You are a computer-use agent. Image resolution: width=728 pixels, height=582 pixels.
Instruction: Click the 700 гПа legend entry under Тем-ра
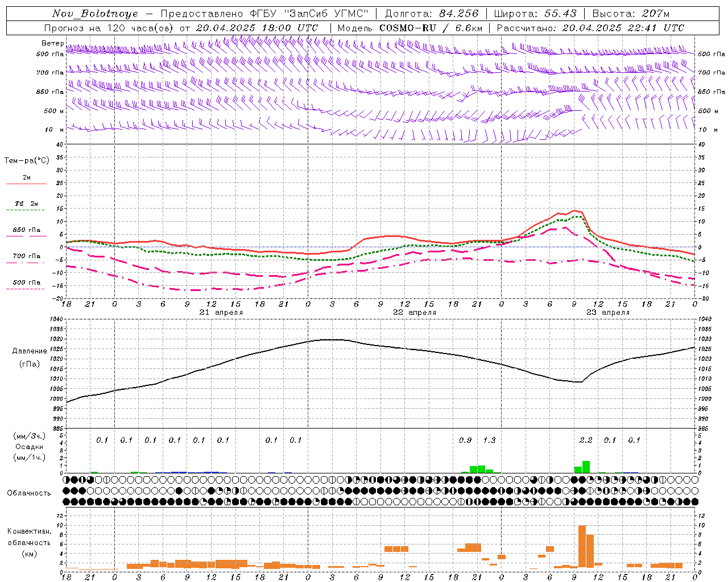[x=27, y=256]
